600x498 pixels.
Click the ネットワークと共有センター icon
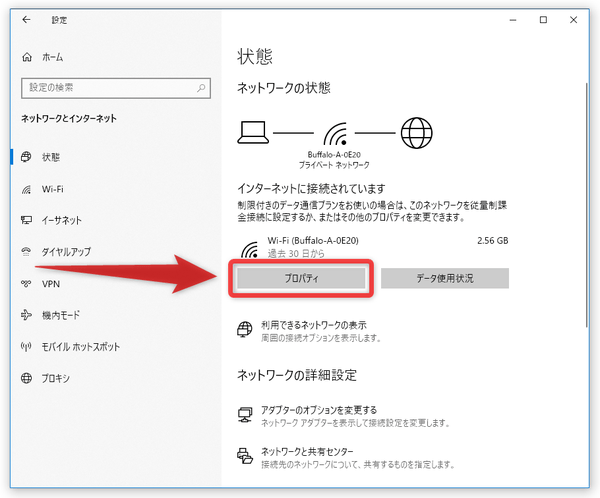[245, 456]
